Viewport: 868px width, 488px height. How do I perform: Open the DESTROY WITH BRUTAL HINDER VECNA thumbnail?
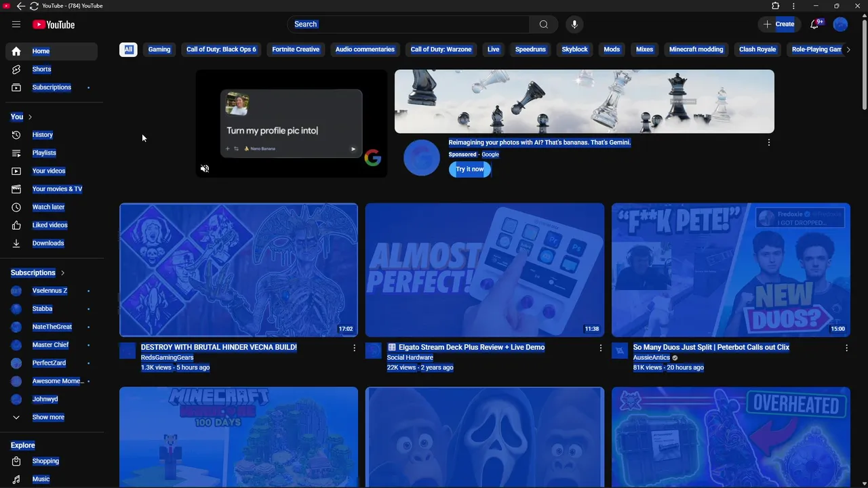point(239,270)
